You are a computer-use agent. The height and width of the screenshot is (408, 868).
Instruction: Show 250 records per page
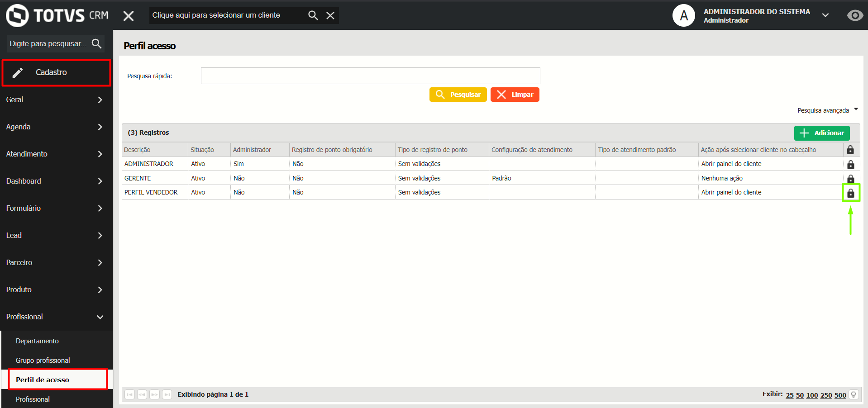826,395
